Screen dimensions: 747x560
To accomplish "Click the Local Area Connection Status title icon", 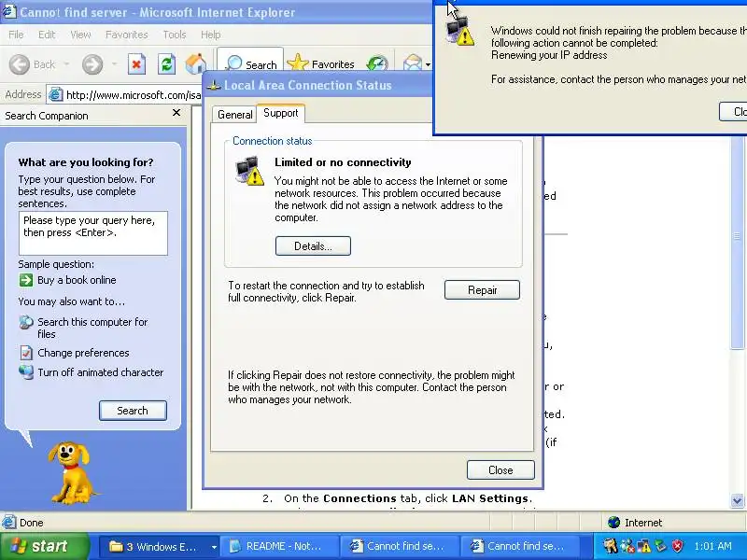I will (214, 86).
